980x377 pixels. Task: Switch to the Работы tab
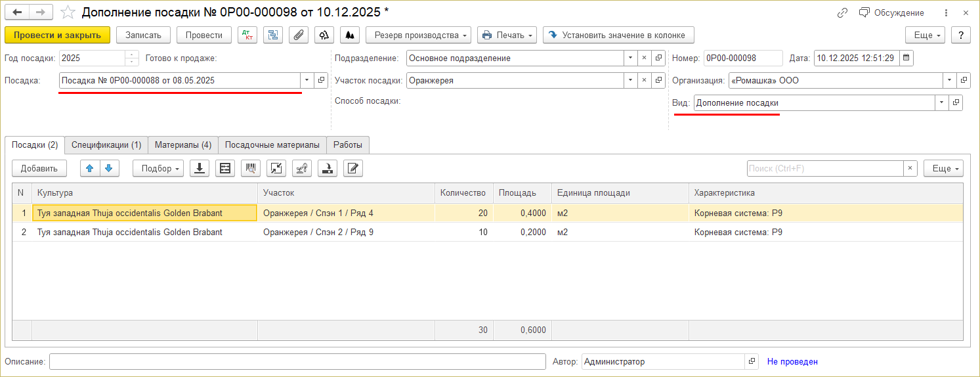[348, 144]
